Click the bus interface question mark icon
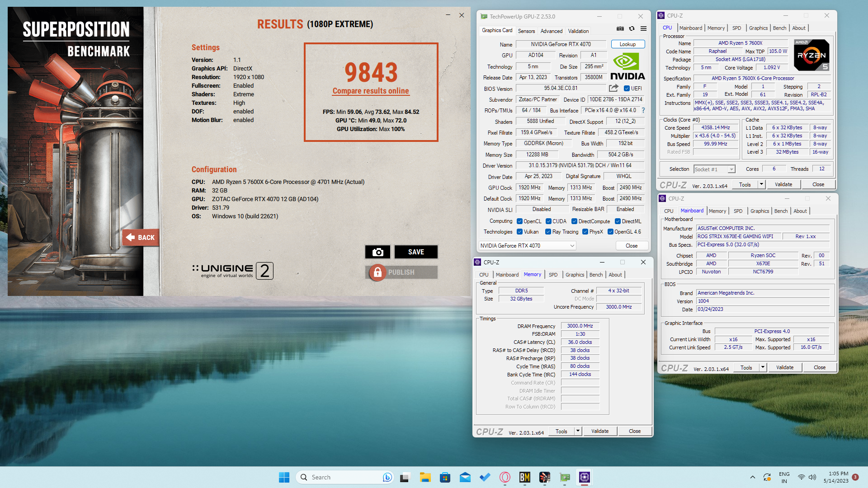The image size is (868, 488). point(643,110)
